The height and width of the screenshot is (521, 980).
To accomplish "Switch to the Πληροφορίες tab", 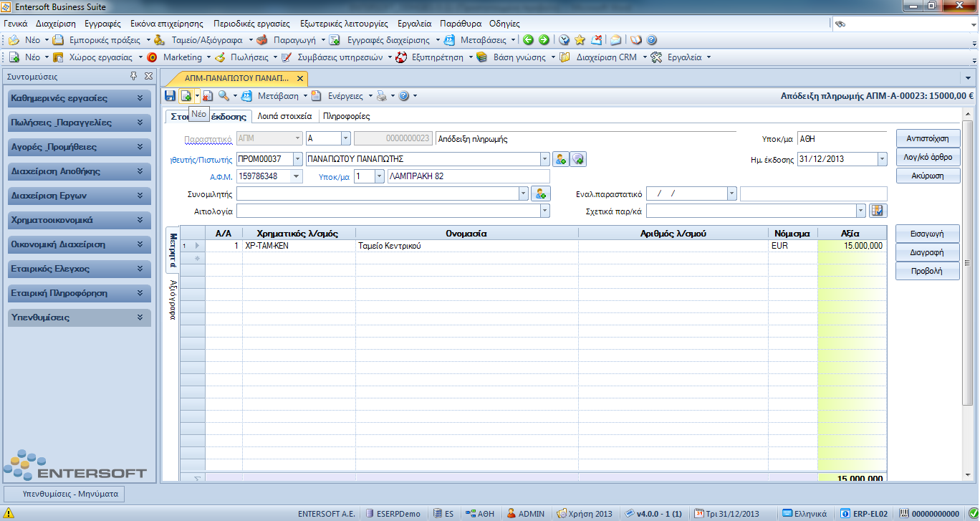I will tap(347, 116).
